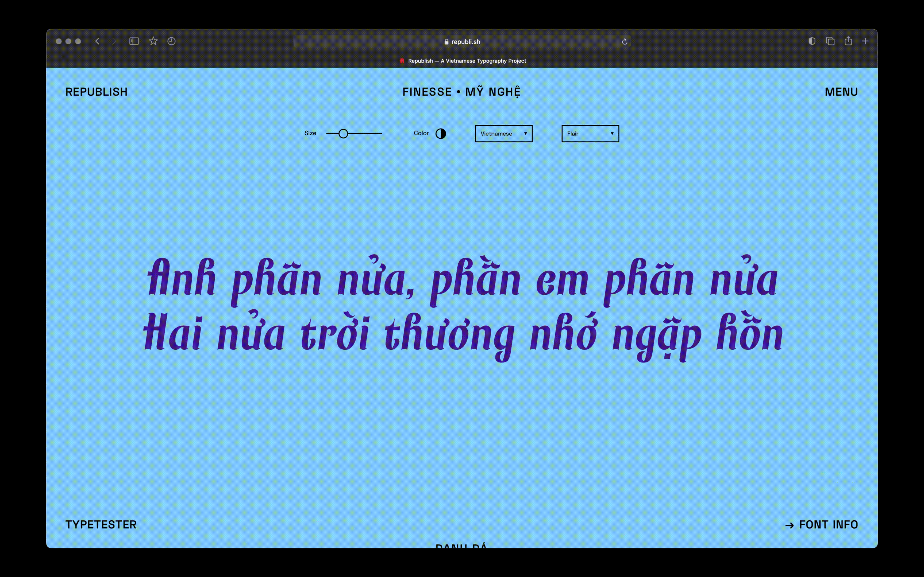Toggle the Color contrast circle
This screenshot has height=577, width=924.
click(441, 134)
